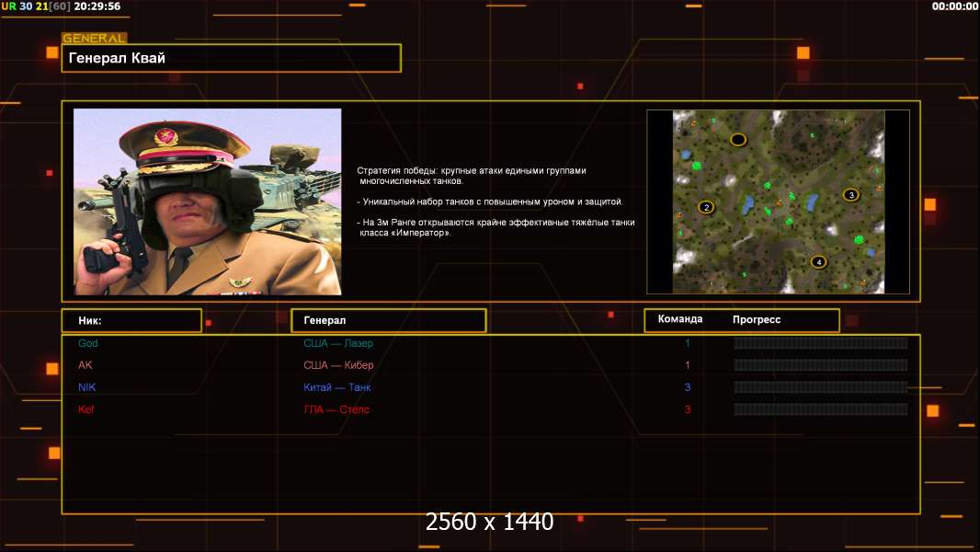Click team number in Kef's row
The image size is (980, 552).
tap(688, 409)
